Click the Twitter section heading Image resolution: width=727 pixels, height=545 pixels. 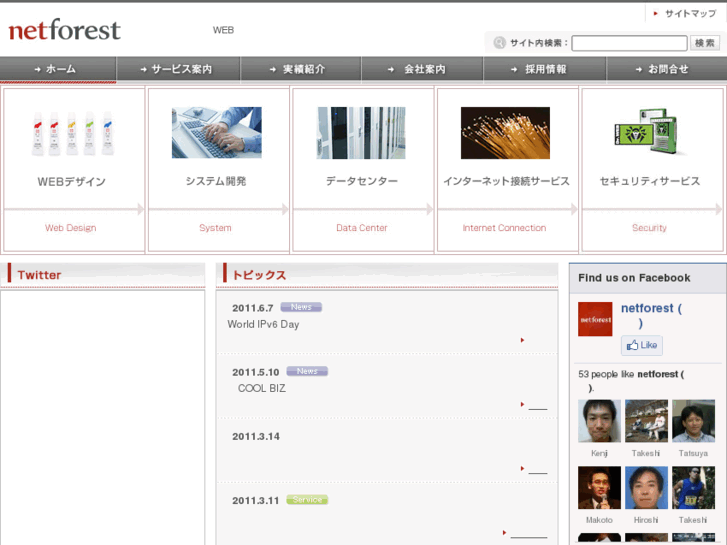click(39, 275)
